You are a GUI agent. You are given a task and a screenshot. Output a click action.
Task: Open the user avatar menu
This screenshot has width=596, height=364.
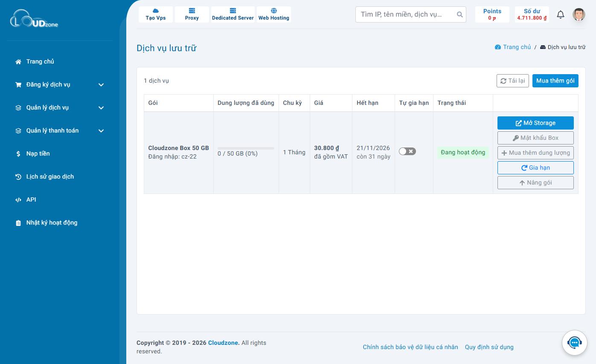tap(579, 14)
